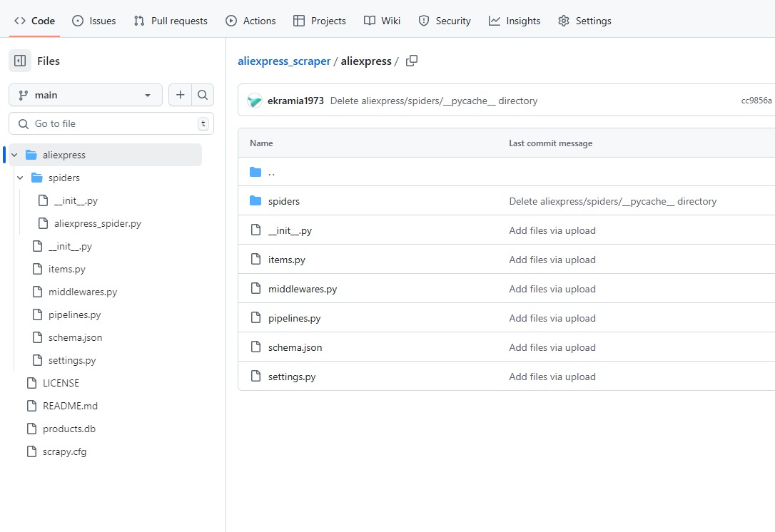The width and height of the screenshot is (775, 532).
Task: Open the main branch dropdown
Action: point(86,95)
